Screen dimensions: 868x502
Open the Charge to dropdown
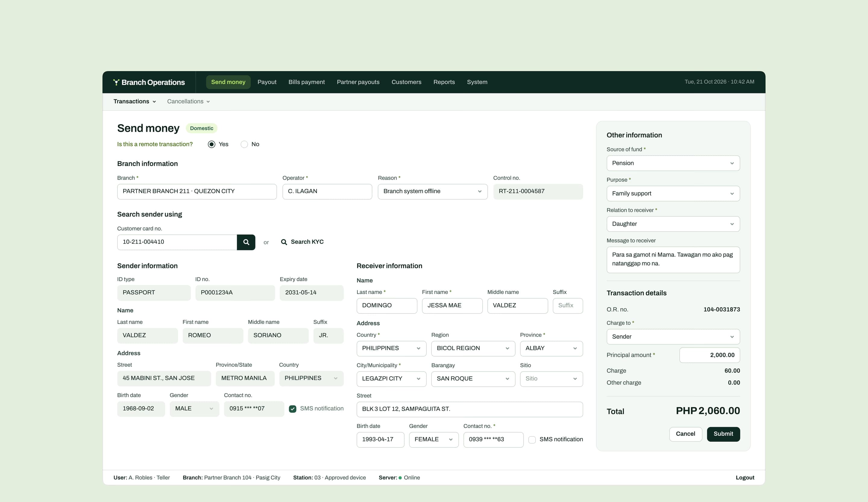click(673, 337)
